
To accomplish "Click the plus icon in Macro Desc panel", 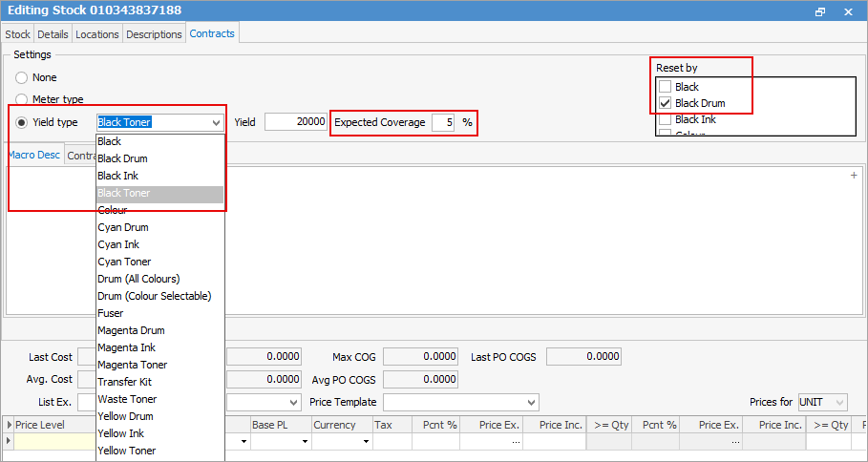I will click(x=854, y=176).
